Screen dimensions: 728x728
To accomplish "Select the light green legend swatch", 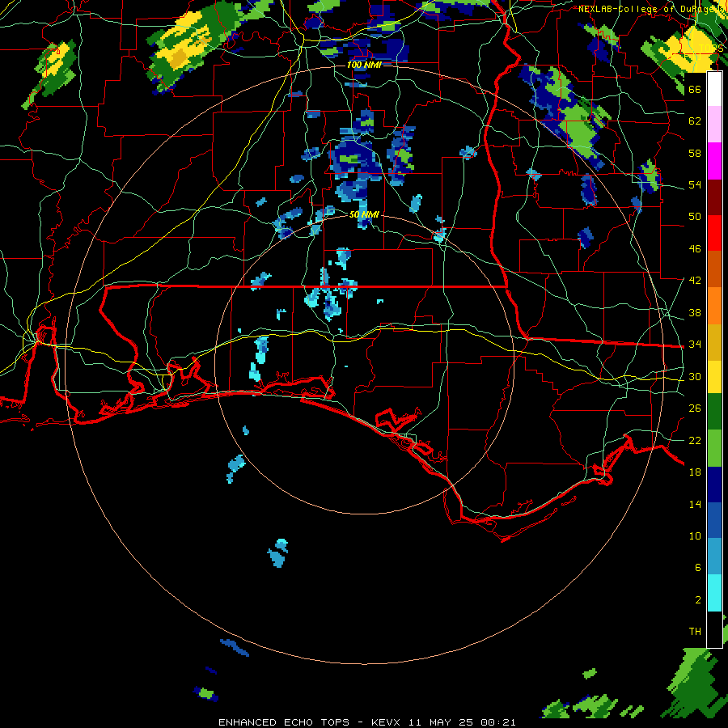I will 714,448.
